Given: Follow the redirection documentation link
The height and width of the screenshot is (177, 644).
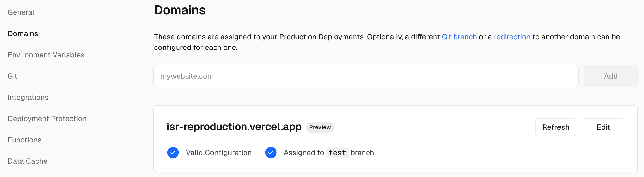Looking at the screenshot, I should coord(512,37).
